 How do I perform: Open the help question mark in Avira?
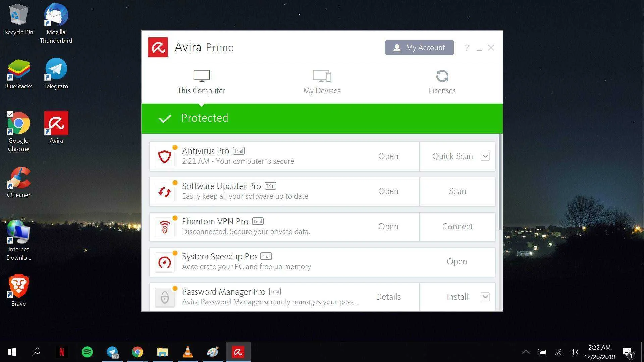(x=467, y=48)
